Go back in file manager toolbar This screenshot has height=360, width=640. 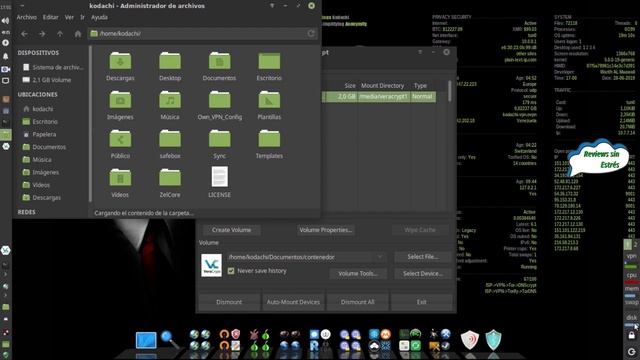(24, 34)
